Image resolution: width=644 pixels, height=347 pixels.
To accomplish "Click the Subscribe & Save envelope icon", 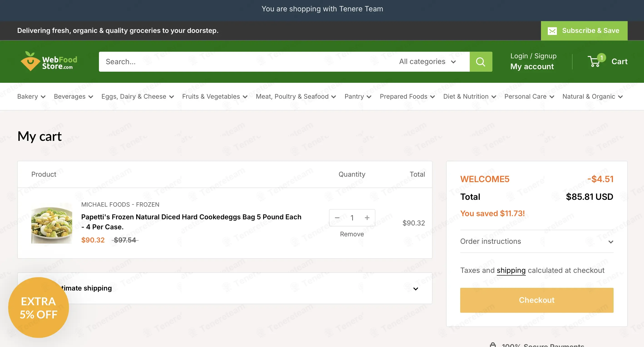I will [552, 31].
